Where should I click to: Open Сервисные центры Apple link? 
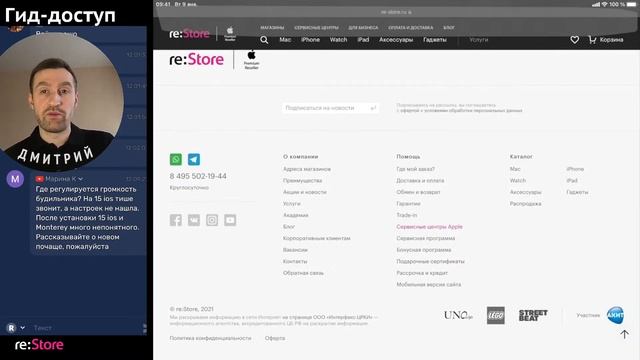click(x=429, y=227)
